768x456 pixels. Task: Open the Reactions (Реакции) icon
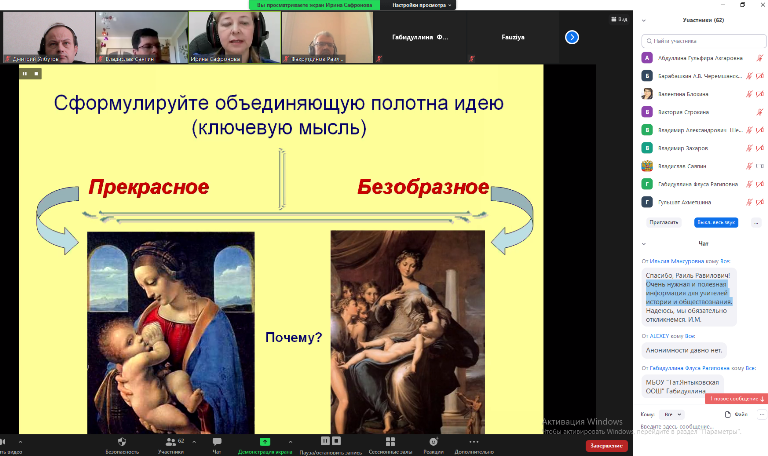click(x=433, y=441)
